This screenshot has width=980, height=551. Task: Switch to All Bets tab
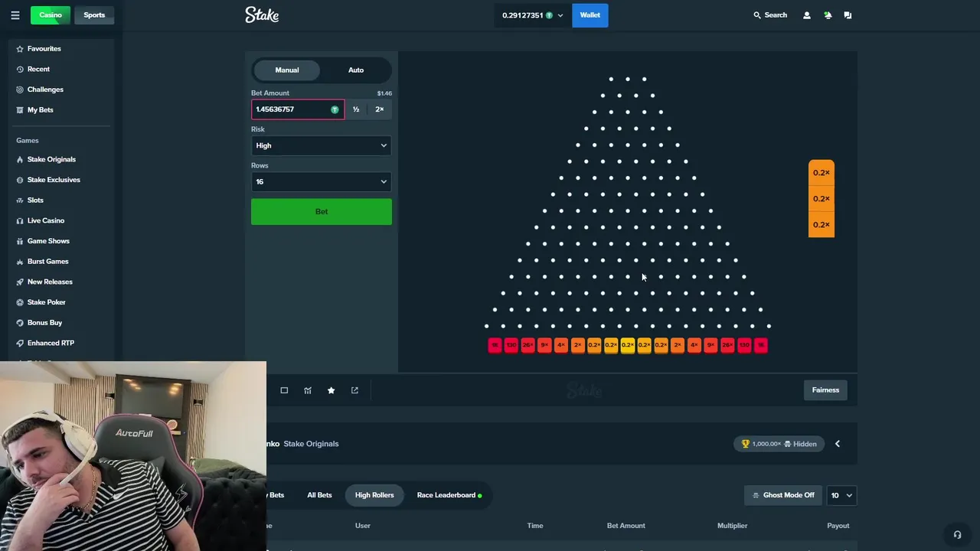pos(319,495)
